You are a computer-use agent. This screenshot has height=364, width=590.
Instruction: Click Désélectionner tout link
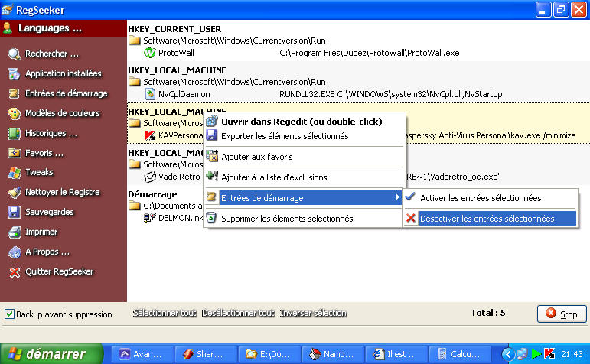[238, 313]
